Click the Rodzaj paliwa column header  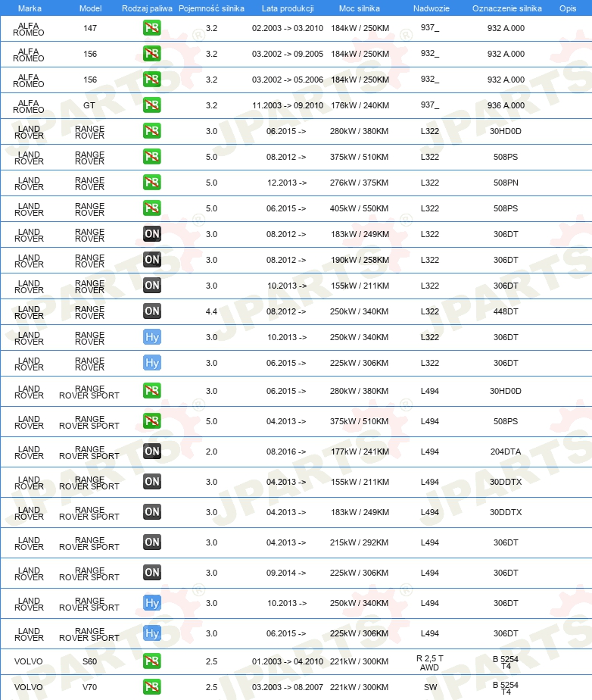coord(147,8)
